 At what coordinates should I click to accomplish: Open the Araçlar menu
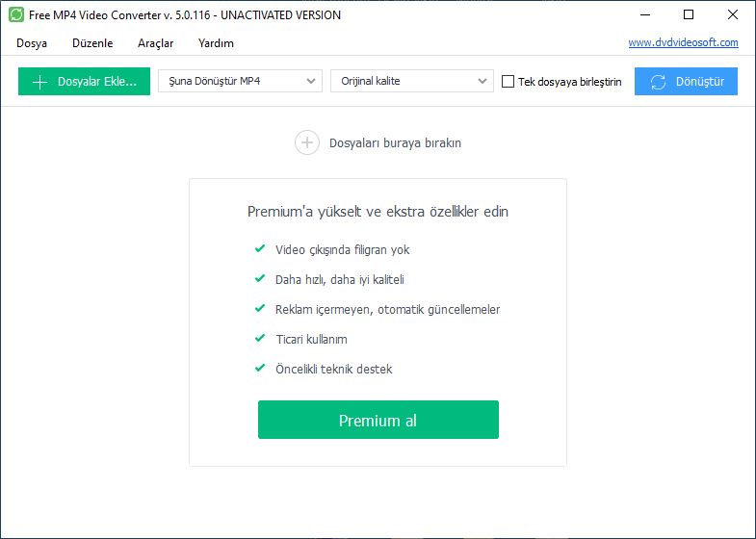[x=155, y=43]
